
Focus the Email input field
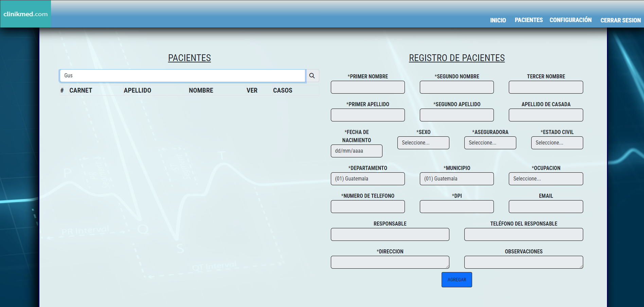[545, 207]
